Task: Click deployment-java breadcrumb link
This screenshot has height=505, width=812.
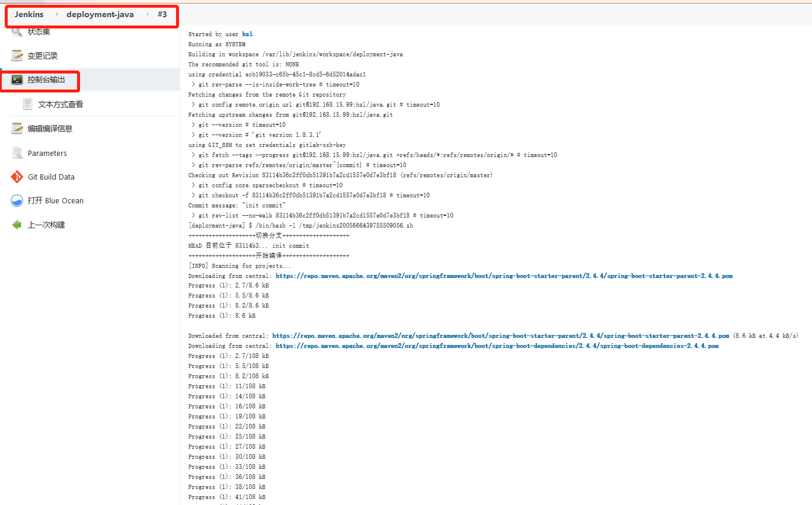Action: (100, 14)
